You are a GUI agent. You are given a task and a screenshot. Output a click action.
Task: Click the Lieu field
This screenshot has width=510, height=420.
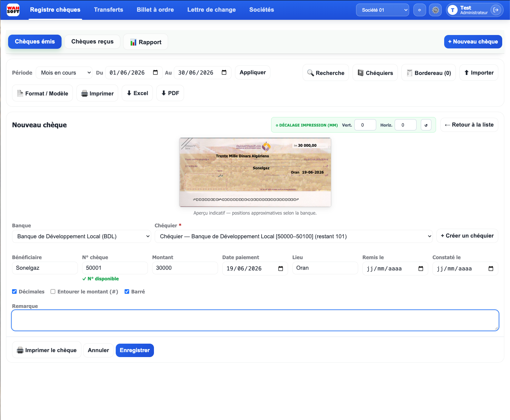[x=325, y=268]
